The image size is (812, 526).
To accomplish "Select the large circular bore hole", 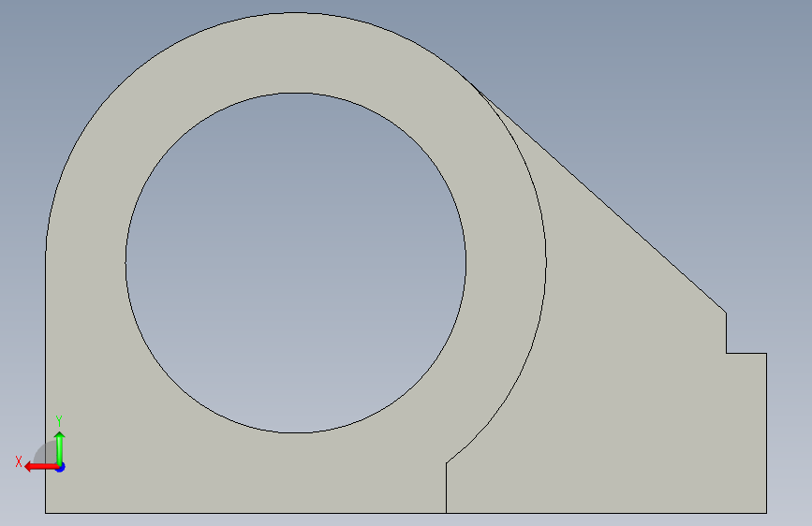I will (296, 262).
